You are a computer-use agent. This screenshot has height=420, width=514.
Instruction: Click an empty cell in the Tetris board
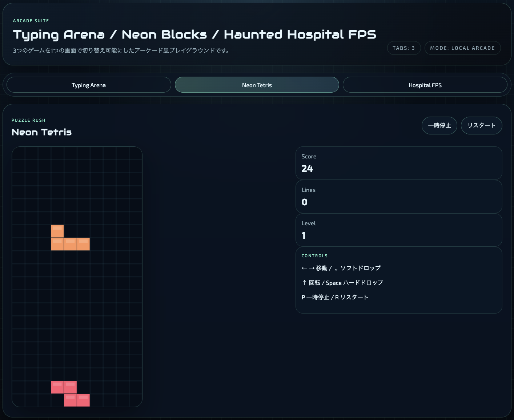(109, 309)
